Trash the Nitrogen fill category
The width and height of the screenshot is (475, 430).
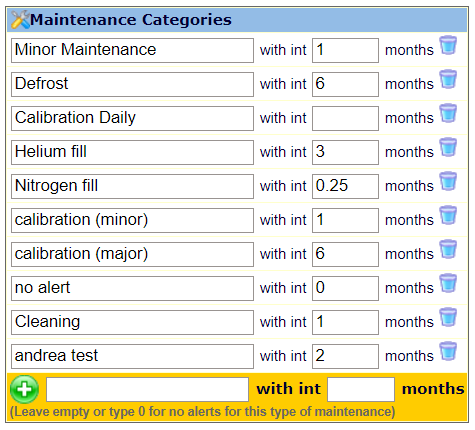448,181
